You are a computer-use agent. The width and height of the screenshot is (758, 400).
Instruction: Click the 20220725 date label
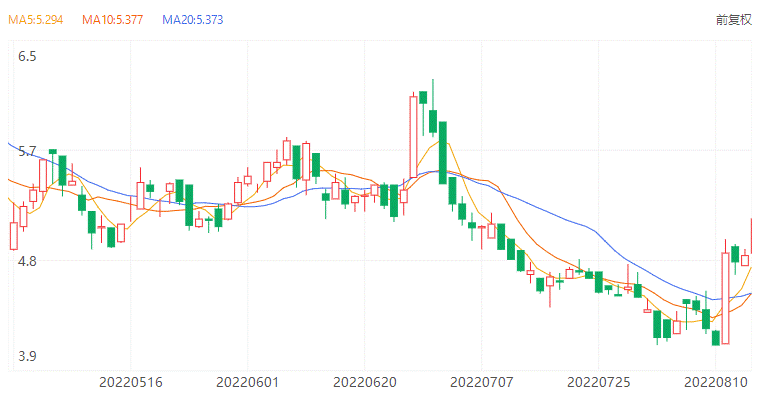coord(597,382)
